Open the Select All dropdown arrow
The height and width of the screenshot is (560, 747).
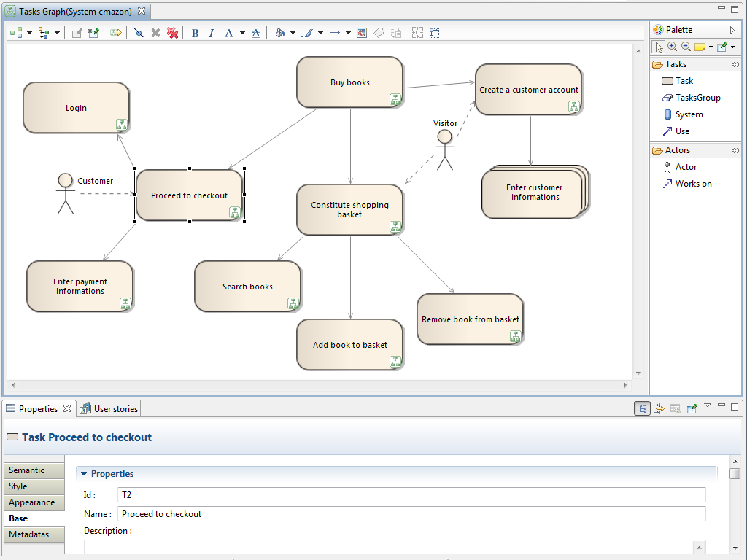57,33
